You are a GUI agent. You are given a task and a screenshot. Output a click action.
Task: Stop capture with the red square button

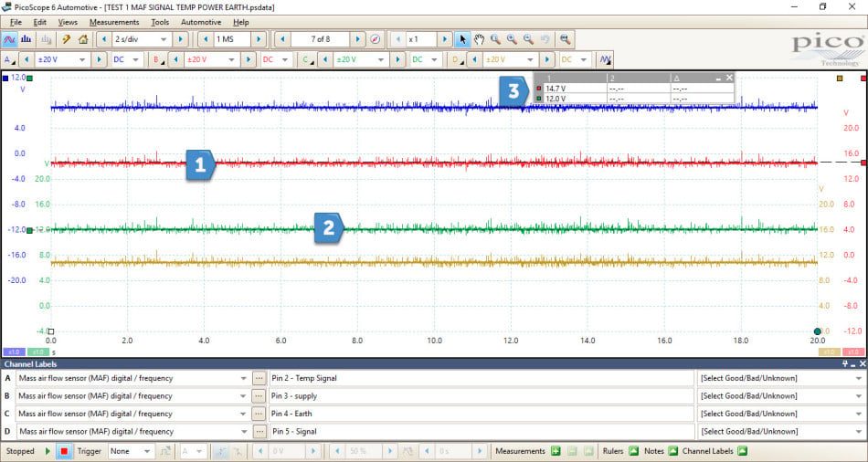coord(64,451)
